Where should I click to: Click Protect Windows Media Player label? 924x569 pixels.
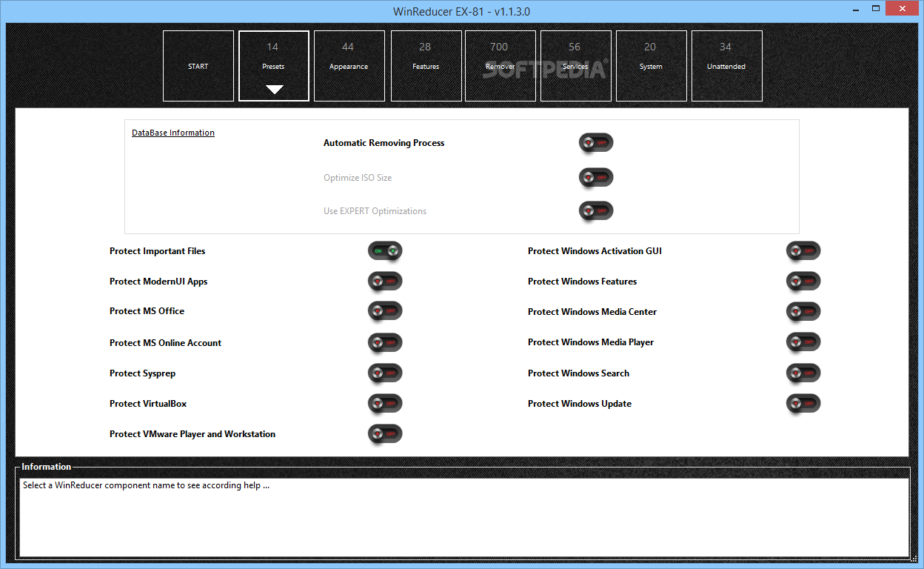point(591,342)
